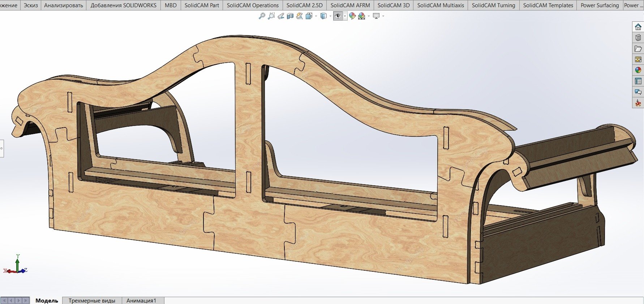Click the Previous View icon
The height and width of the screenshot is (304, 644).
(281, 16)
